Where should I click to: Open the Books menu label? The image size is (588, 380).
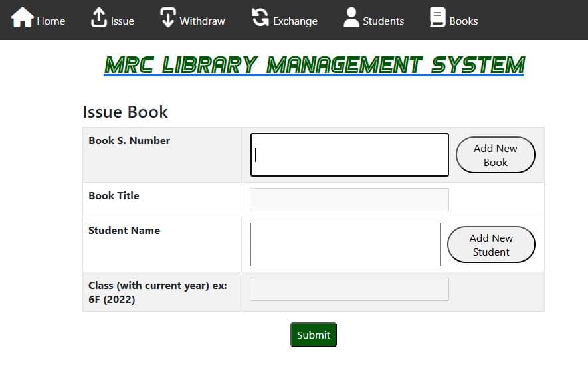tap(464, 21)
